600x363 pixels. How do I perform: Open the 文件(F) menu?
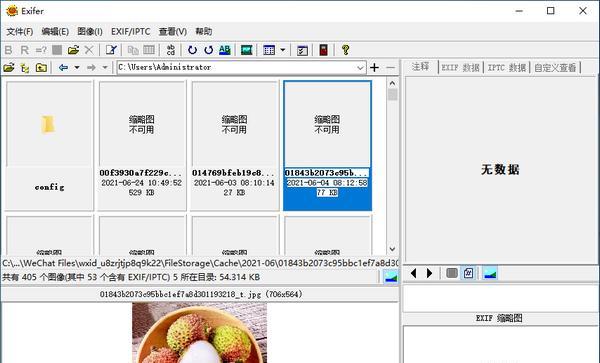(x=20, y=31)
